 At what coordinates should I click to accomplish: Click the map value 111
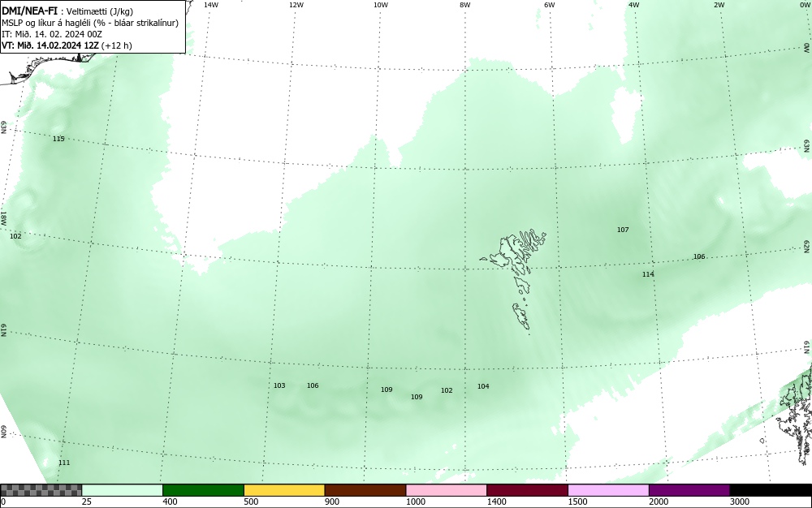click(x=63, y=463)
